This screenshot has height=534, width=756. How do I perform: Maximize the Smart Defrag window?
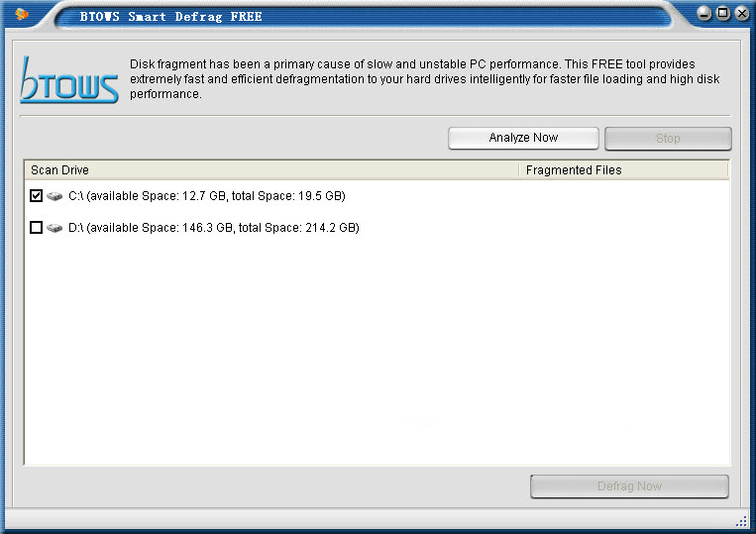click(x=723, y=14)
